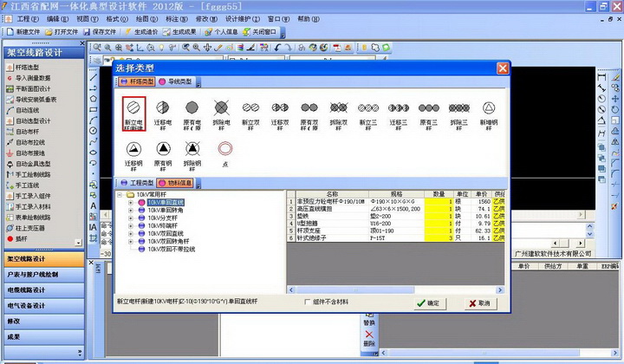Open the 工程 menu
Image resolution: width=624 pixels, height=364 pixels.
point(27,19)
